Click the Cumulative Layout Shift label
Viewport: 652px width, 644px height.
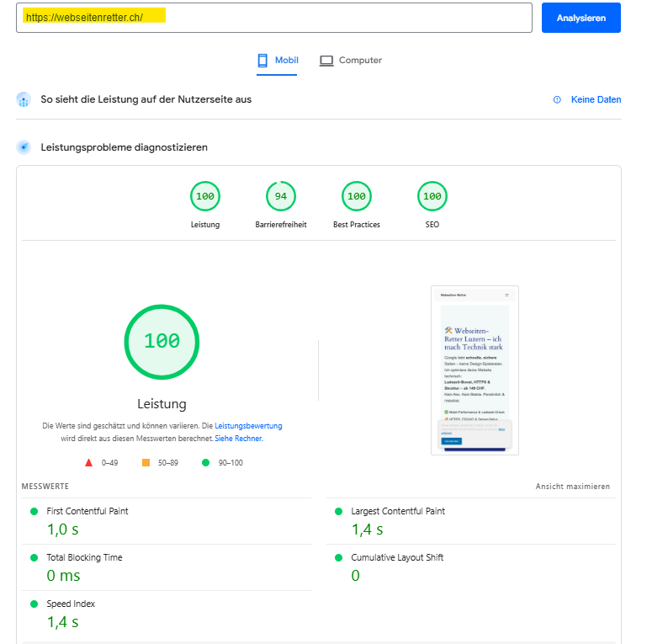[397, 557]
